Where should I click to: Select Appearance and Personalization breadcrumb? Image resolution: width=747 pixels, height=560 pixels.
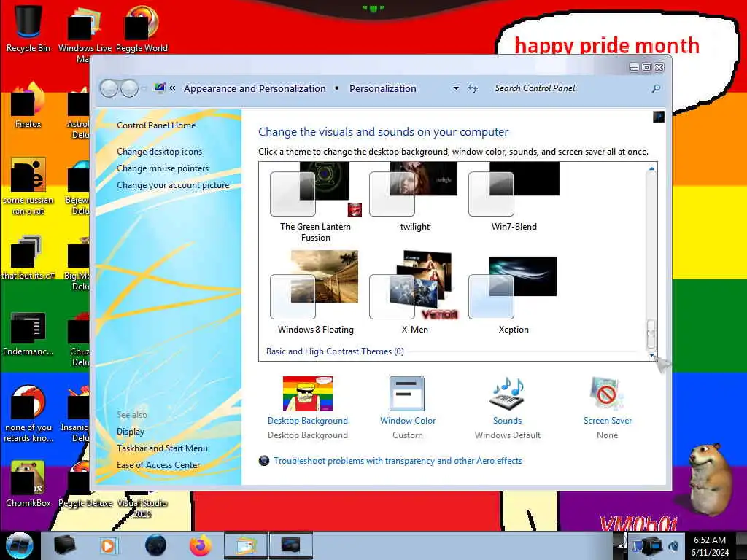tap(255, 88)
